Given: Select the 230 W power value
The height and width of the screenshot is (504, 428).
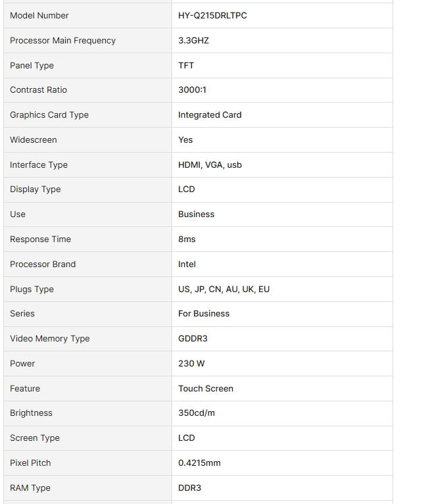Looking at the screenshot, I should tap(191, 364).
